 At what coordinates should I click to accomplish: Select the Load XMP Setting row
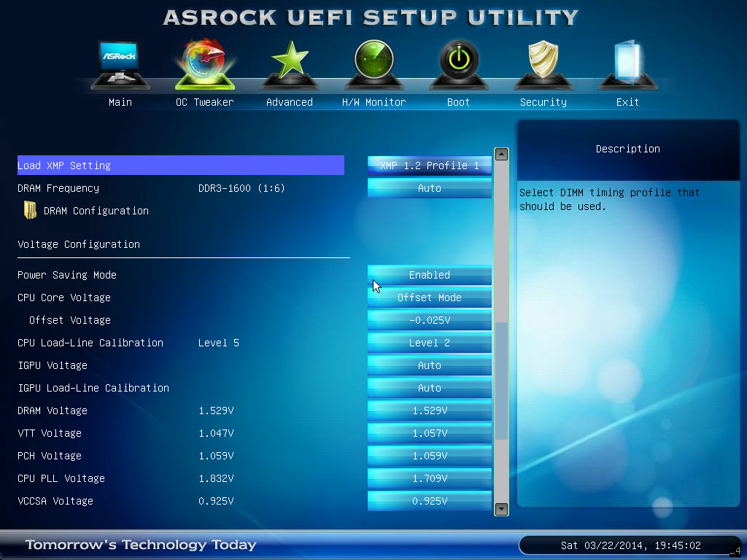click(x=181, y=166)
